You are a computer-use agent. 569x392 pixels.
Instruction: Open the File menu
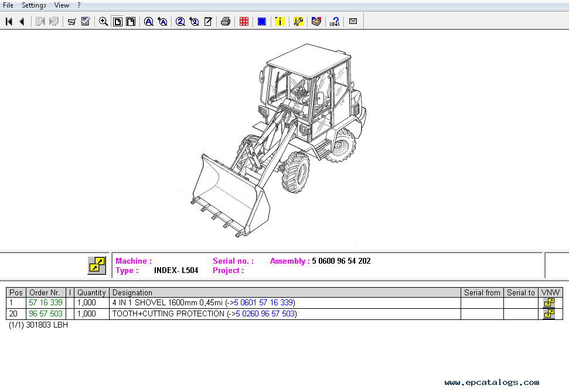point(8,5)
